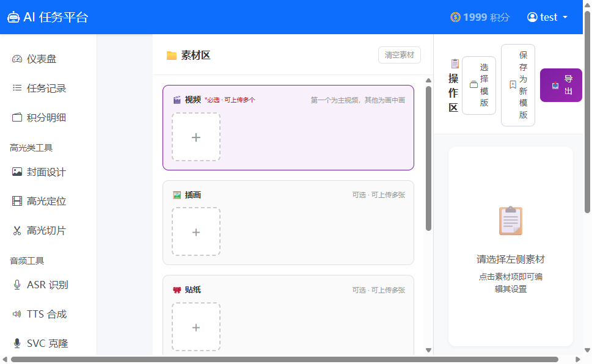Screen dimensions: 592x364
Task: Add a video via the 视频 plus box
Action: click(x=196, y=137)
